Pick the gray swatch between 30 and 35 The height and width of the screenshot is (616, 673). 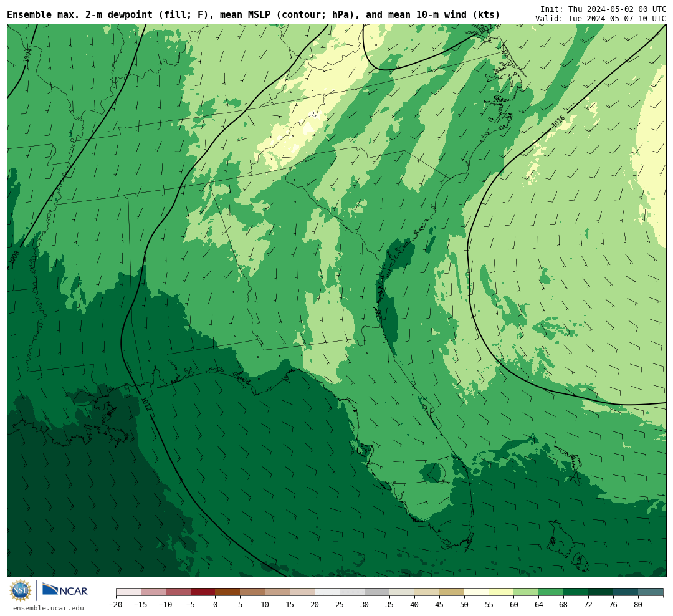377,592
